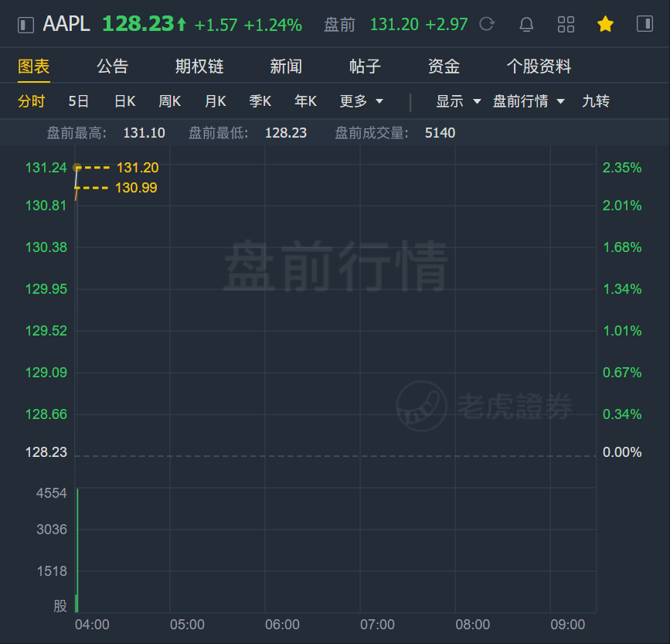Screen dimensions: 670x644
Task: Click the 04:00 time axis label
Action: (92, 625)
